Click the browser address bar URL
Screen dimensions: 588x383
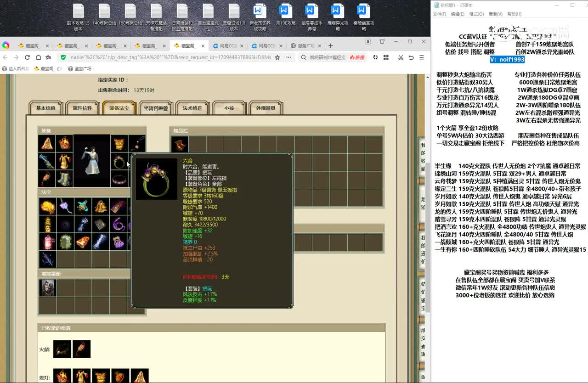(x=170, y=57)
